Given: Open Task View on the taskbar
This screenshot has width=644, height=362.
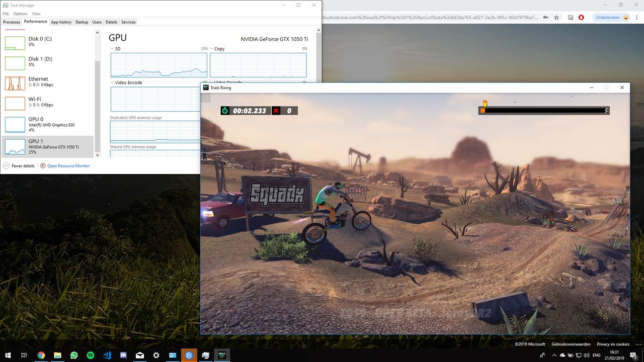Looking at the screenshot, I should tap(24, 355).
